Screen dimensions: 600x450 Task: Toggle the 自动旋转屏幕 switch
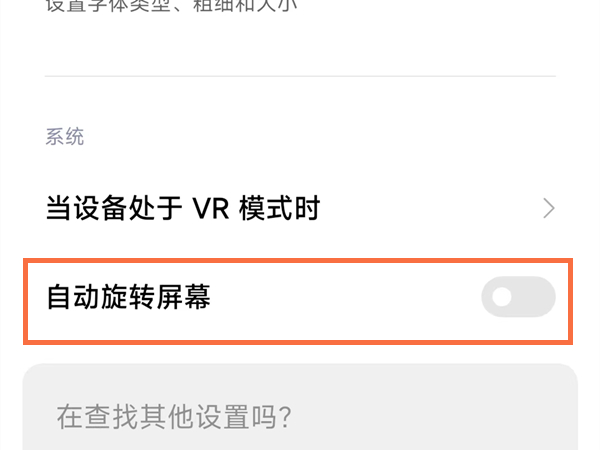(x=518, y=297)
